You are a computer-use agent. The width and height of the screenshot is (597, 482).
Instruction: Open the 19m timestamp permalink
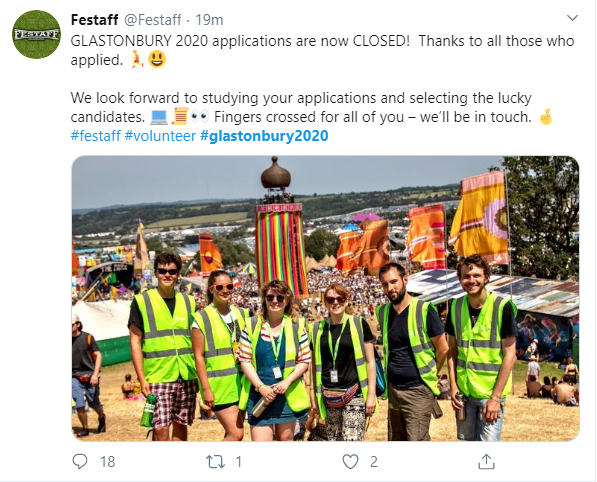tap(209, 20)
